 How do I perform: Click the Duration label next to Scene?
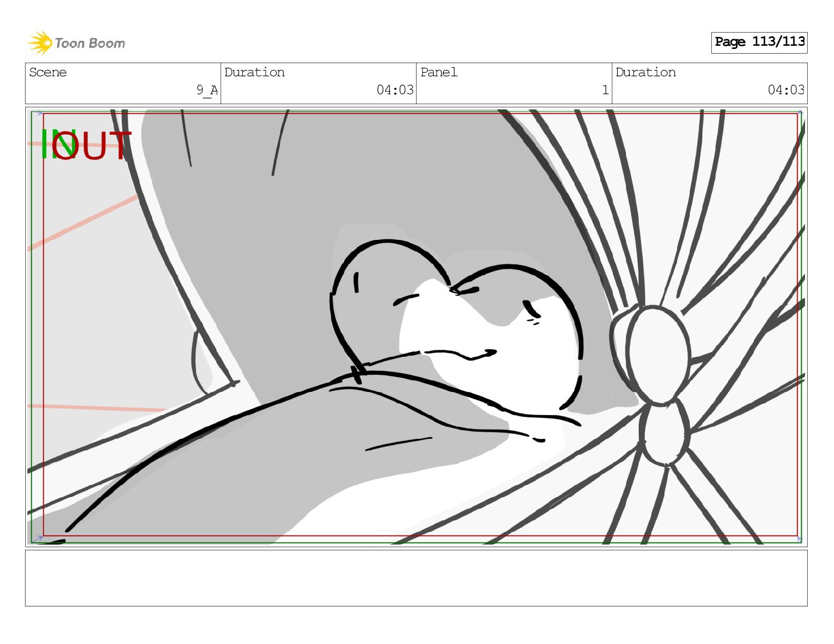coord(254,72)
